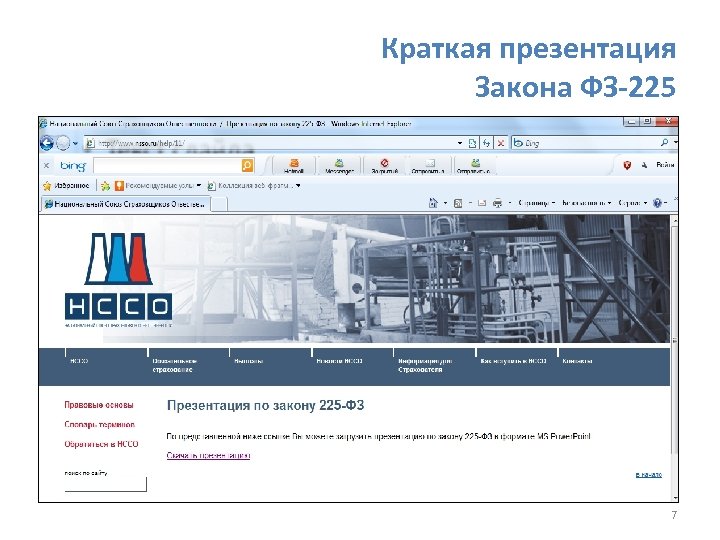This screenshot has height=540, width=720.
Task: Follow the Правовые основы sidebar link
Action: click(99, 405)
